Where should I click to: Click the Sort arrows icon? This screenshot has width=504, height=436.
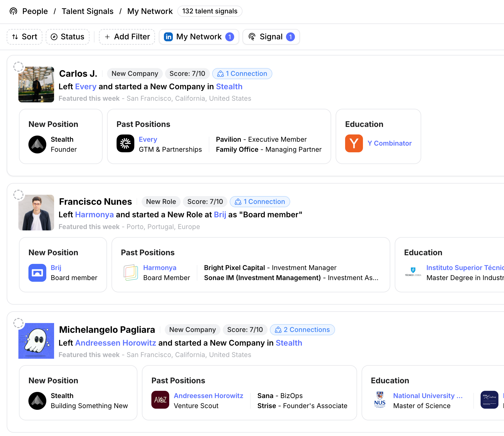point(15,37)
